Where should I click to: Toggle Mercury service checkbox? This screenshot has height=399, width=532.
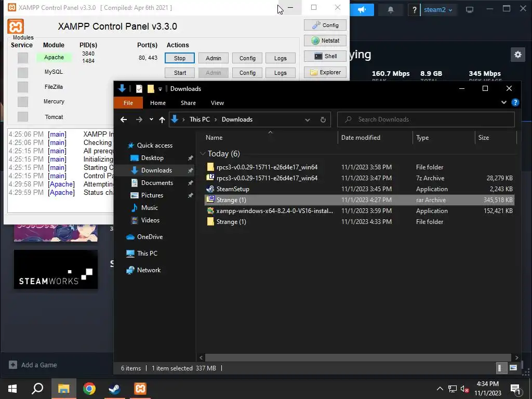pyautogui.click(x=23, y=101)
